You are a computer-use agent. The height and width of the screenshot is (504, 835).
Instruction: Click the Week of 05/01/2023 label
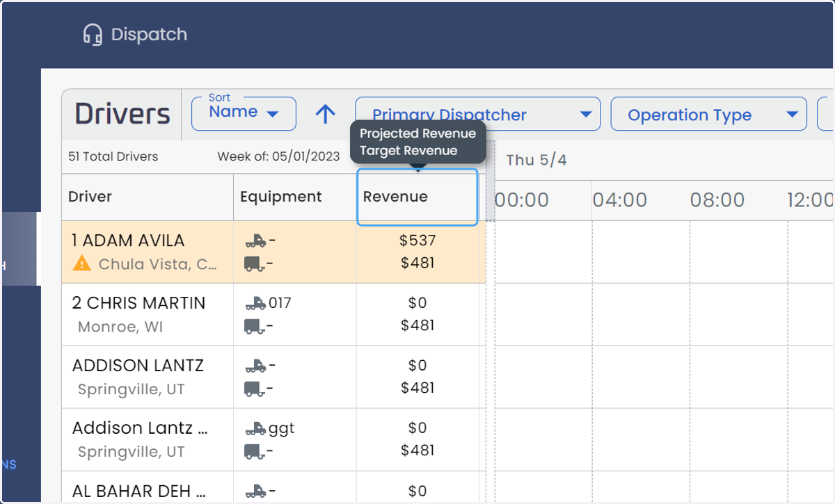(x=279, y=156)
